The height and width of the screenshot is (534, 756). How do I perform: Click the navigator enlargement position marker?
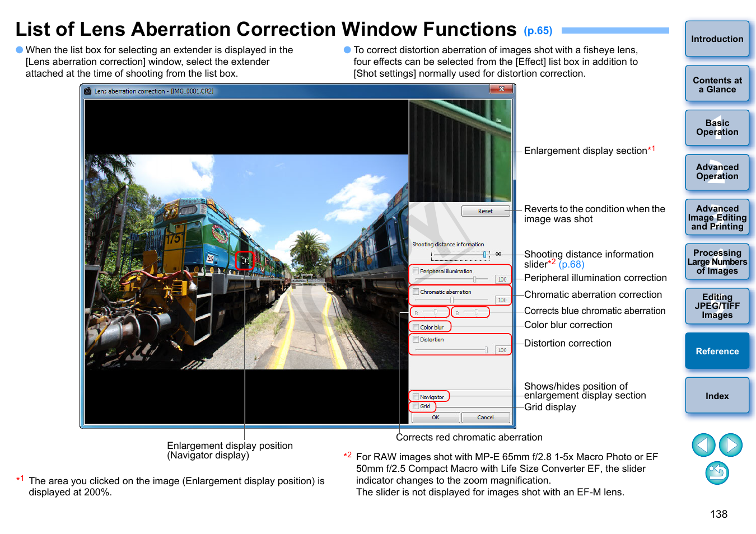[x=245, y=261]
